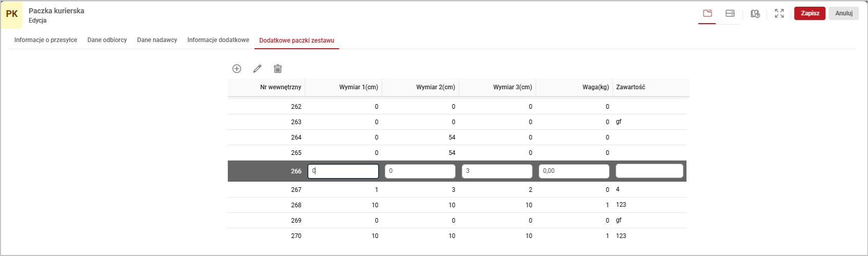
Task: Click Zawartość value 123 in row 270
Action: (621, 236)
